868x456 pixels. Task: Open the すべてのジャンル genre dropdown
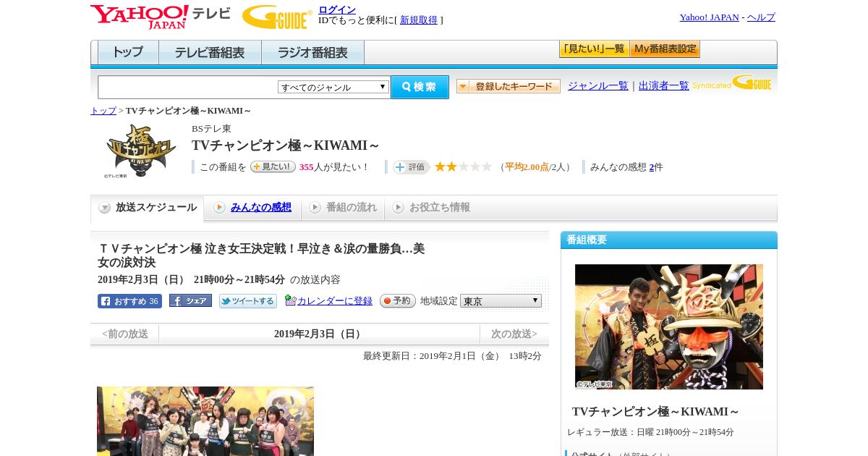(333, 87)
